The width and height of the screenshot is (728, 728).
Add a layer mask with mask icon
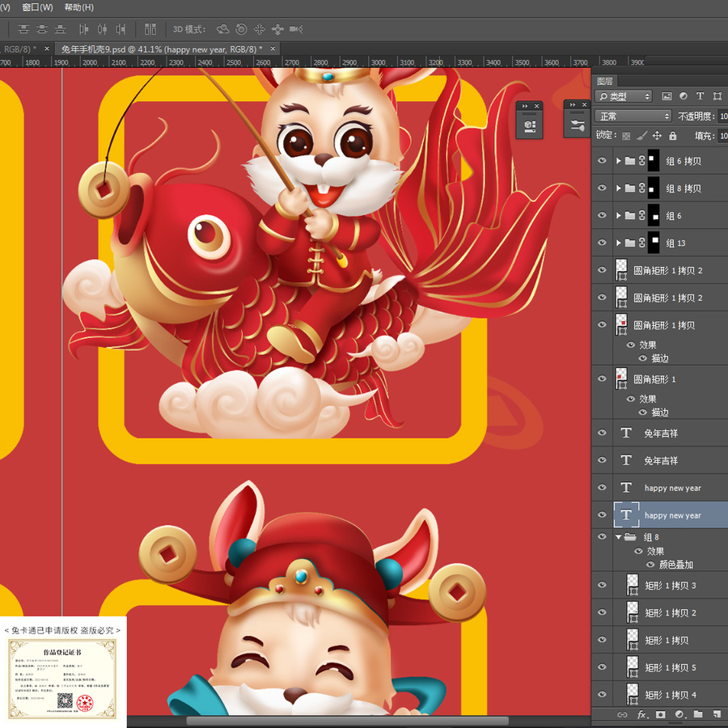click(661, 714)
